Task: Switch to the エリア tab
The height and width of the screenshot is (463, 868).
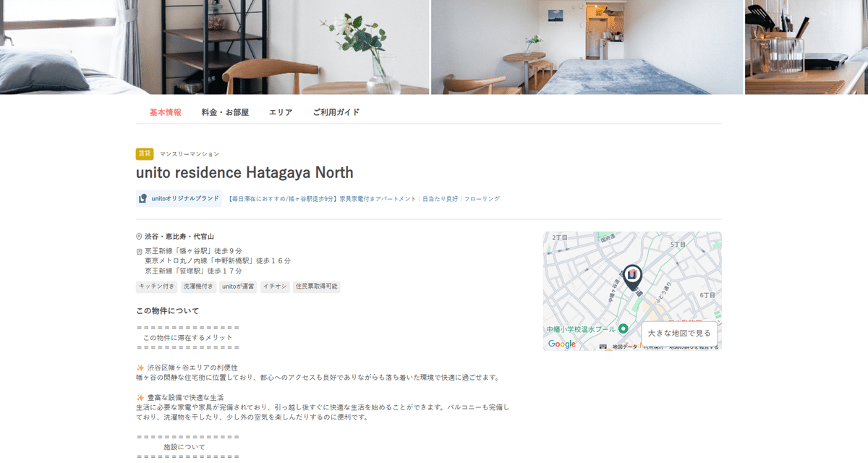Action: 281,112
